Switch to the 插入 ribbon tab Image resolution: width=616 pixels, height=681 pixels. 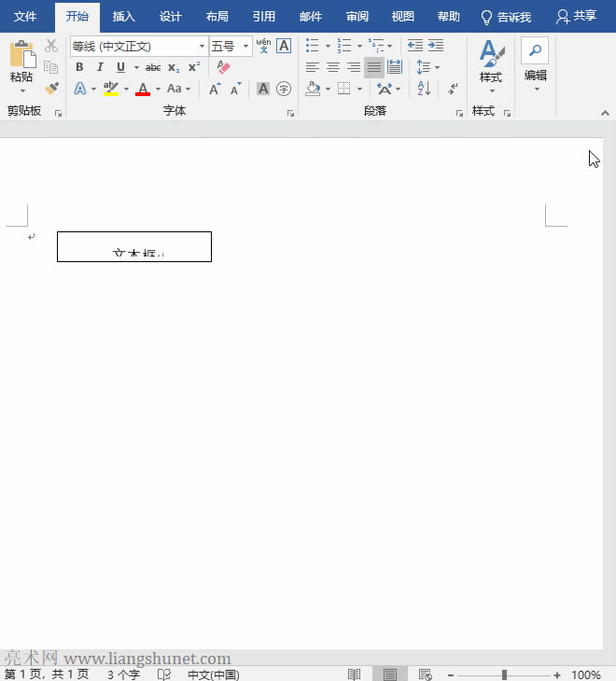tap(123, 17)
